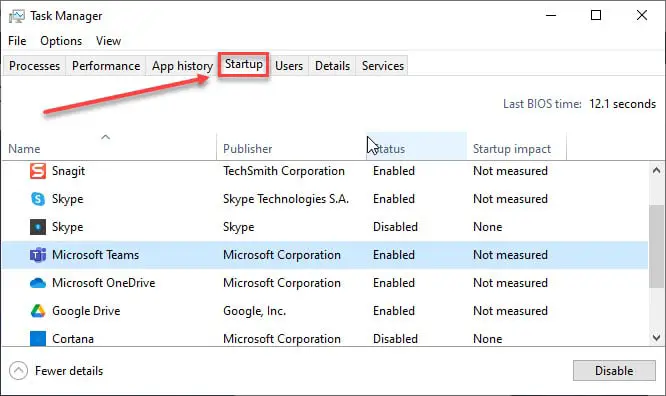Switch to the Performance tab
Image resolution: width=666 pixels, height=396 pixels.
click(106, 66)
